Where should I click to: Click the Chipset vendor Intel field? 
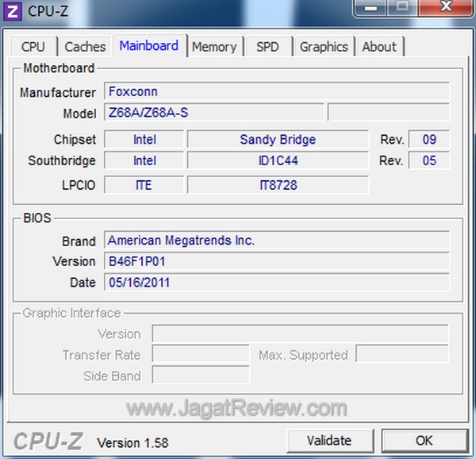(144, 140)
